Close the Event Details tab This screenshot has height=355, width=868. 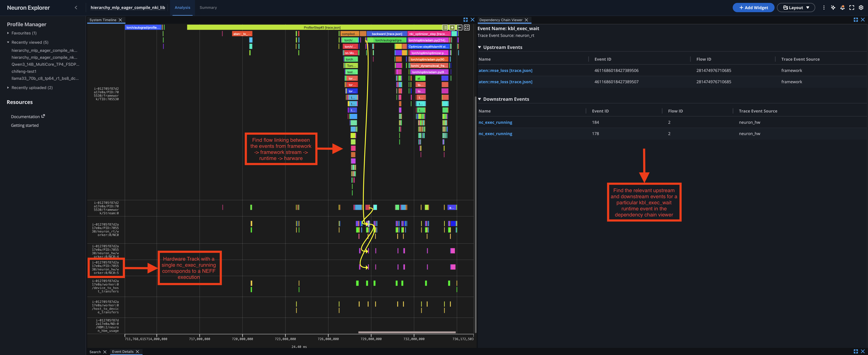tap(137, 352)
